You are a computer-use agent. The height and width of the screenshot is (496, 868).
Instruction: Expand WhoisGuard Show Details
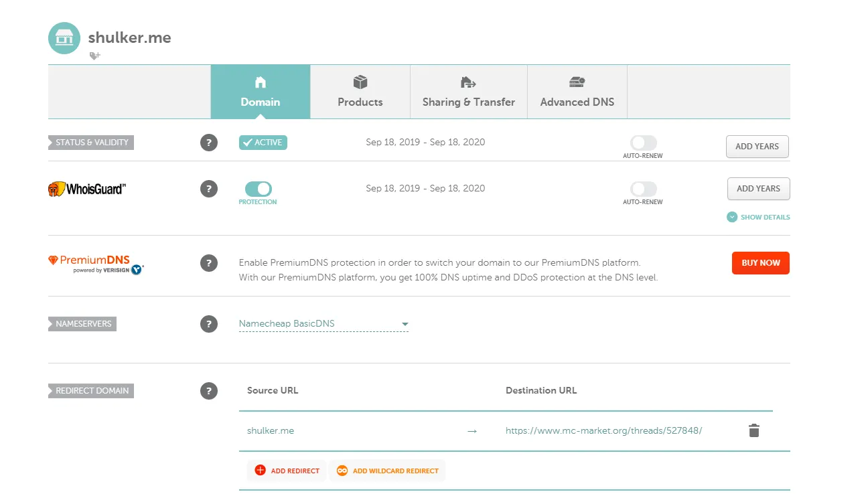click(759, 217)
